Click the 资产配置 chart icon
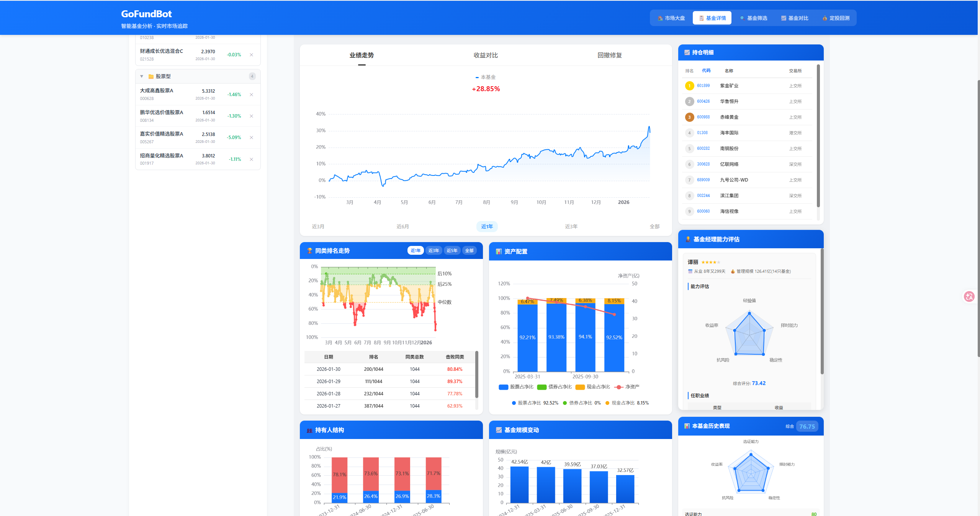 pos(499,252)
